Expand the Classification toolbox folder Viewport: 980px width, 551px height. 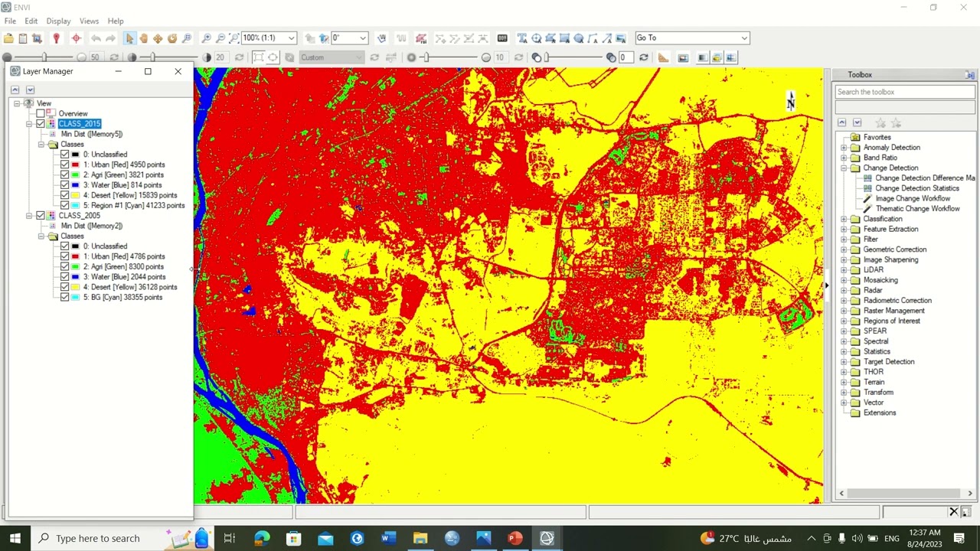tap(844, 219)
